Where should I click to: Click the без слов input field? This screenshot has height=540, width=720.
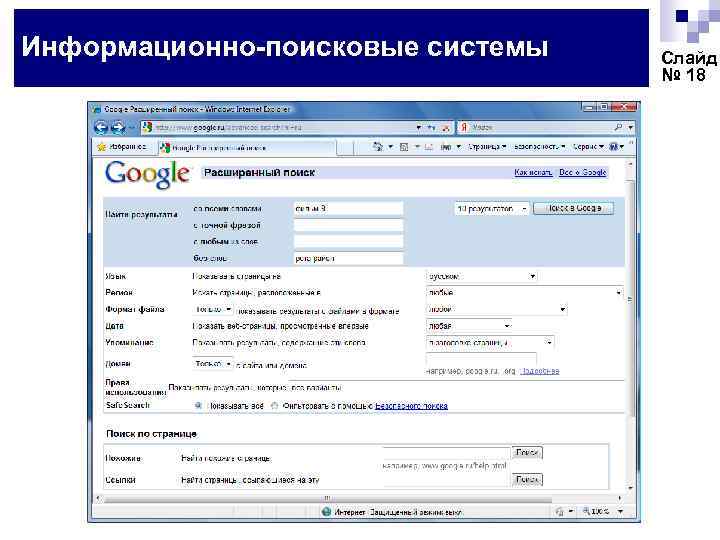coord(349,259)
